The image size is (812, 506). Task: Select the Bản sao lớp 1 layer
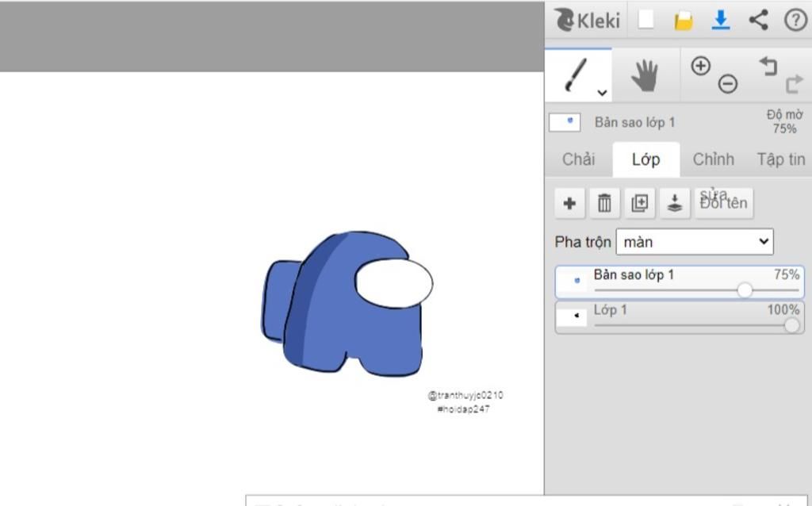coord(680,282)
